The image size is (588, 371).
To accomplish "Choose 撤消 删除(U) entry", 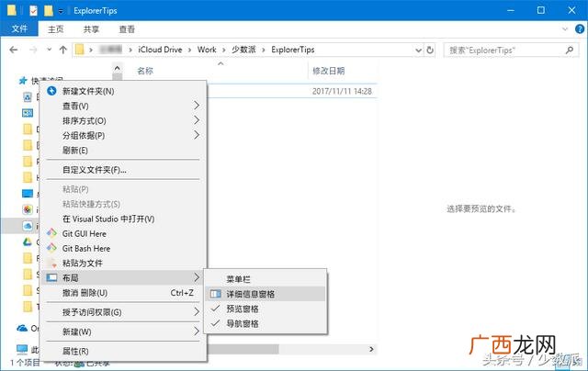I will [123, 293].
